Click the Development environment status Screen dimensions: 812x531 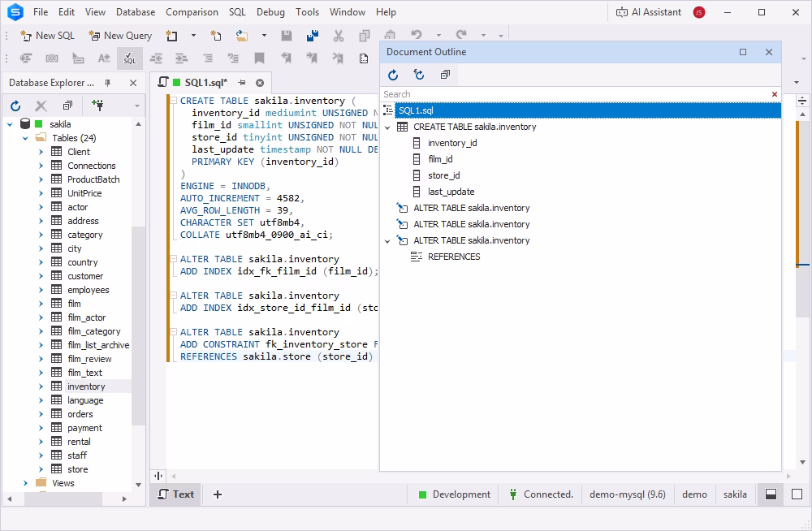[x=455, y=494]
